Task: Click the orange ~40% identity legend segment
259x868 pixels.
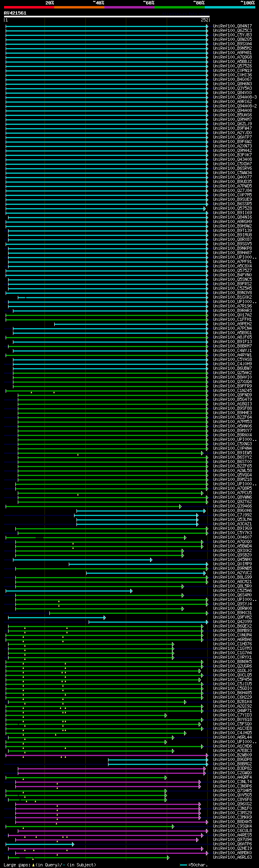Action: 79,7
